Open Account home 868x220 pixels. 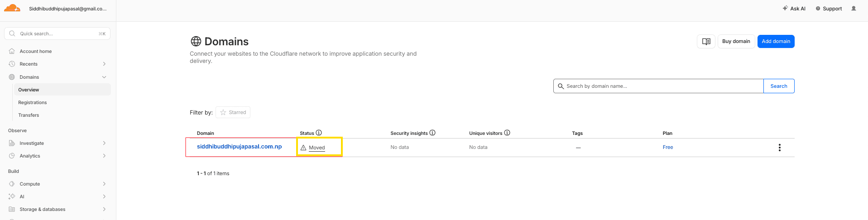pyautogui.click(x=36, y=51)
